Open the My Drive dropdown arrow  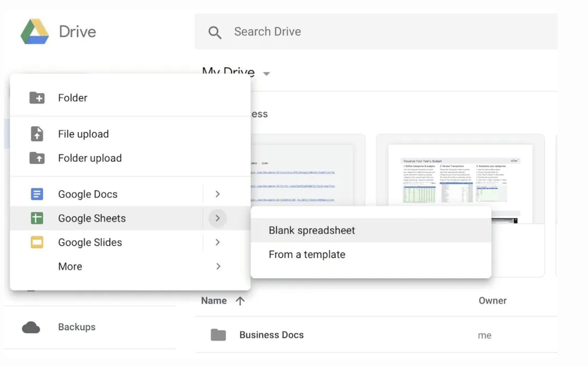(x=266, y=74)
